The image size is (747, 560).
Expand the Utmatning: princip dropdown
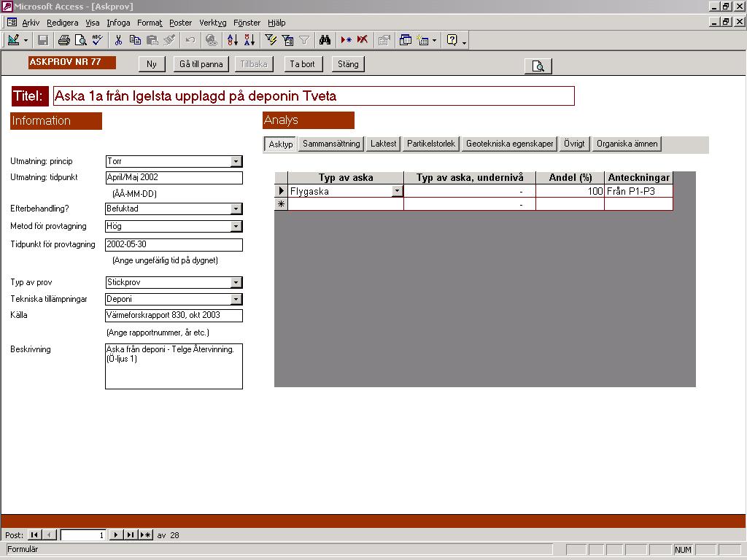point(236,161)
